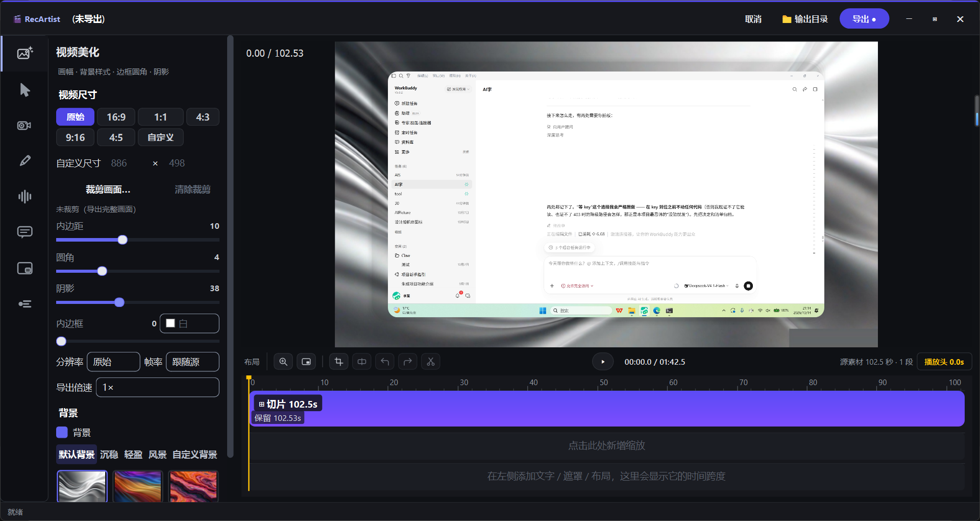Click the clear crop button
Viewport: 980px width, 521px height.
tap(192, 190)
